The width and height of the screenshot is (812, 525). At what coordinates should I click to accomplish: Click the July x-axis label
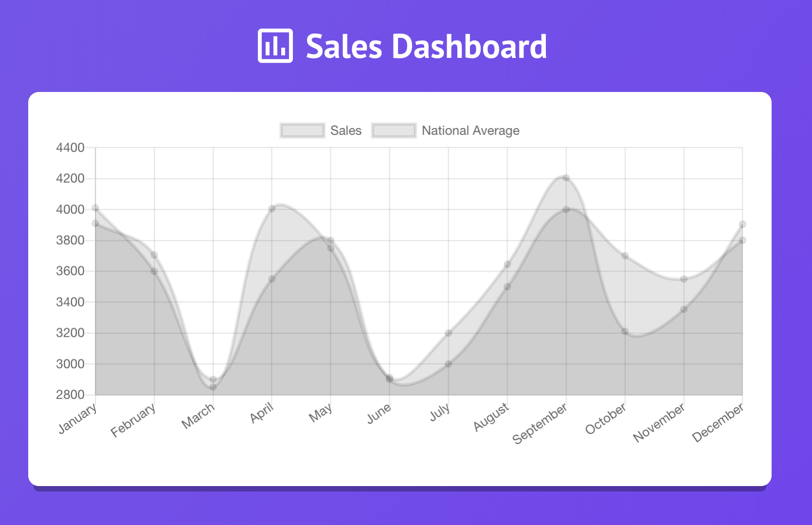click(x=440, y=413)
